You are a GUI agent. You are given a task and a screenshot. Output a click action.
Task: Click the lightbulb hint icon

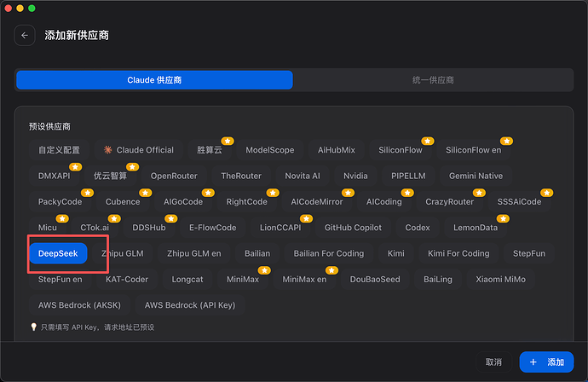(34, 327)
